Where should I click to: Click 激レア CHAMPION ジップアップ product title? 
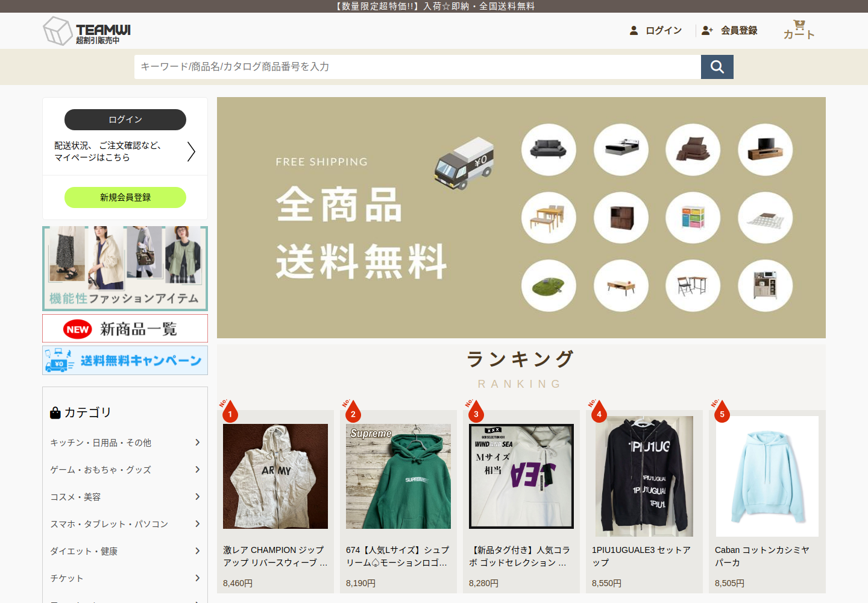[x=275, y=556]
